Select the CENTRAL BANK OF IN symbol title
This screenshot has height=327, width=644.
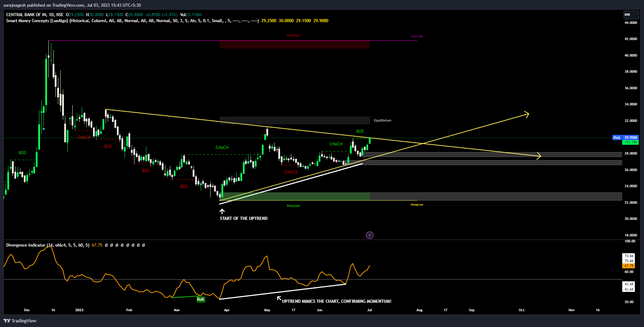(x=26, y=15)
